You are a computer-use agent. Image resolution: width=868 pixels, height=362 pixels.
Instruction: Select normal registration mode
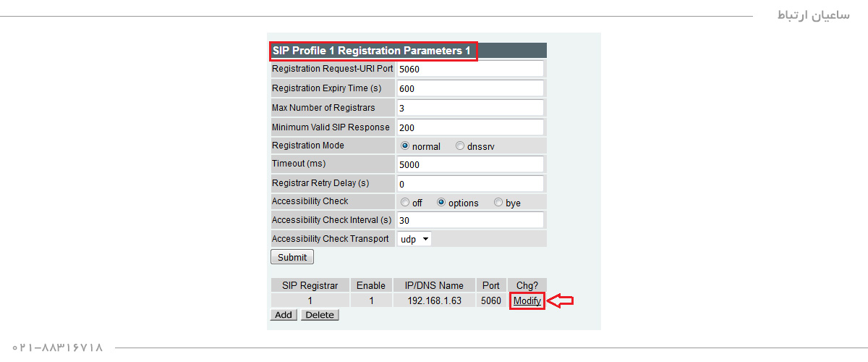click(405, 146)
